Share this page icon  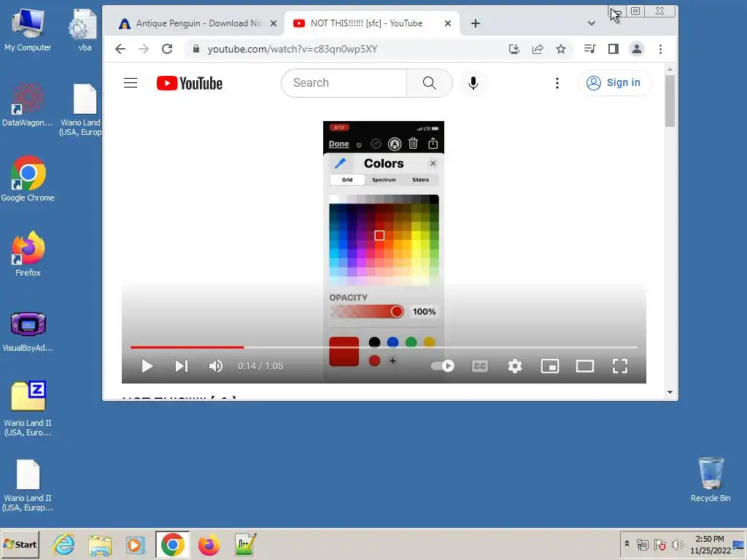538,49
